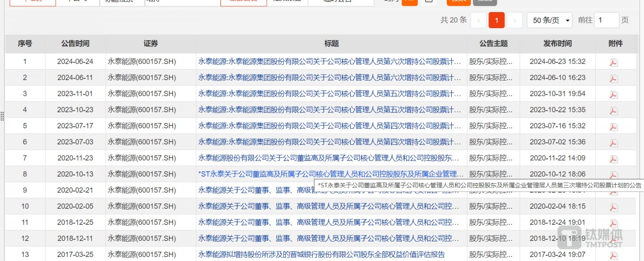Open PDF attachment for 2020-02-05 announcement
Viewport: 644px width, 261px height.
point(614,207)
